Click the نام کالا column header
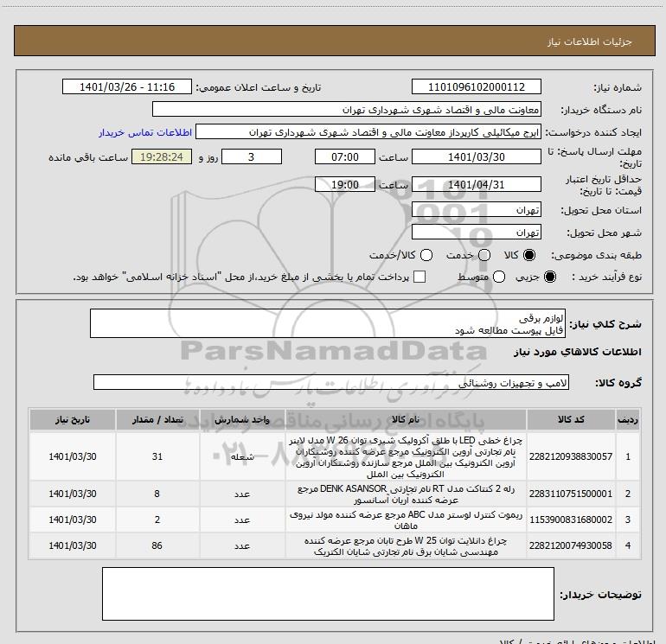 tap(406, 420)
